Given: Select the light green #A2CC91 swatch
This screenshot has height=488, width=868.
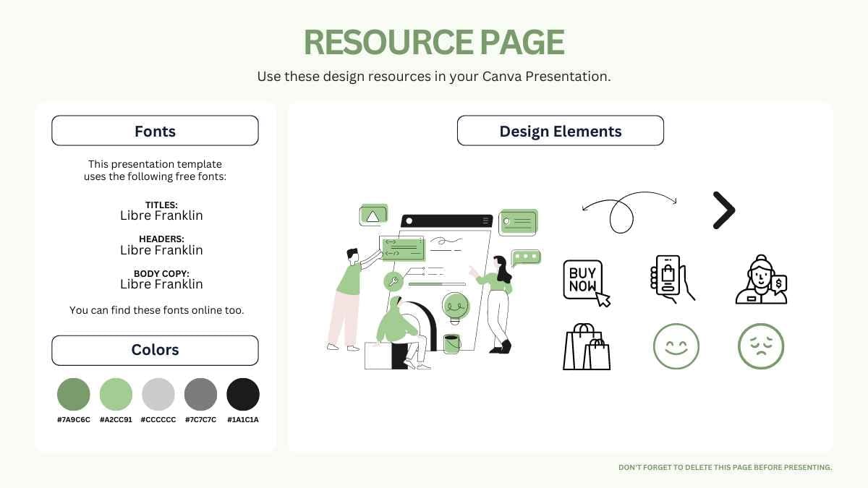Looking at the screenshot, I should pyautogui.click(x=116, y=395).
